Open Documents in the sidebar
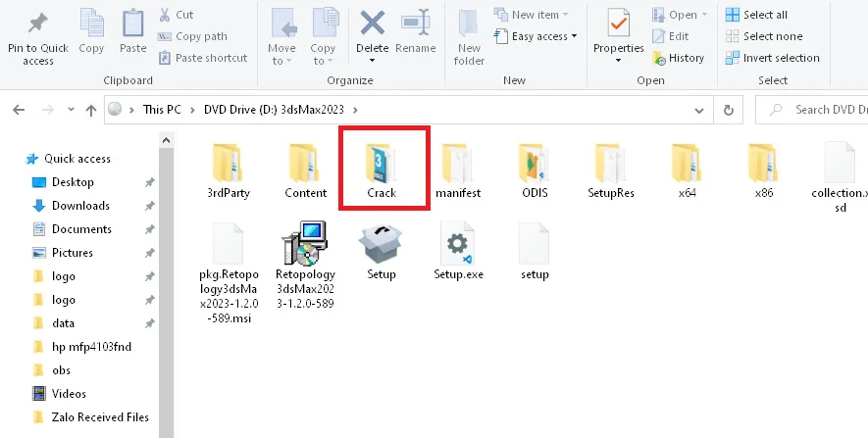Image resolution: width=868 pixels, height=438 pixels. coord(72,229)
